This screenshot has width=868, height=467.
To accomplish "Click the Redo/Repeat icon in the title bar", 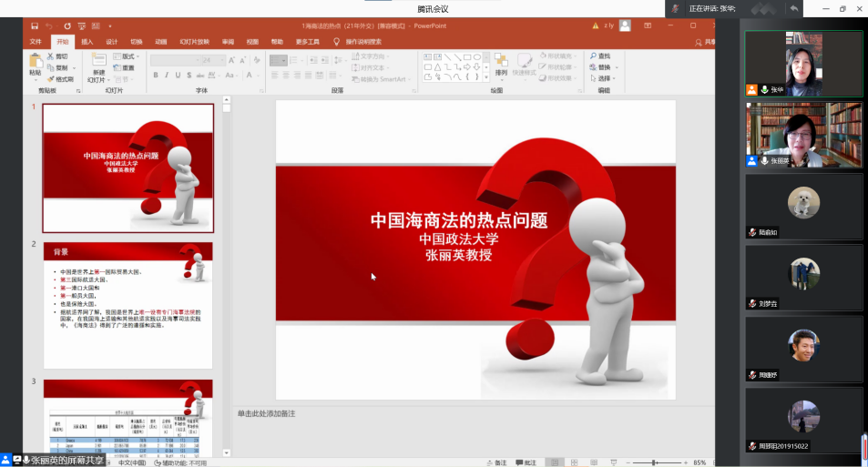I will (67, 26).
